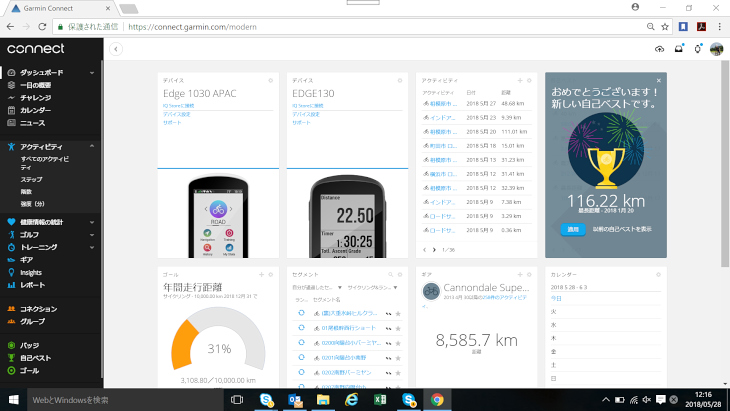Go to previous page of activities list
730x411 pixels.
pyautogui.click(x=425, y=250)
